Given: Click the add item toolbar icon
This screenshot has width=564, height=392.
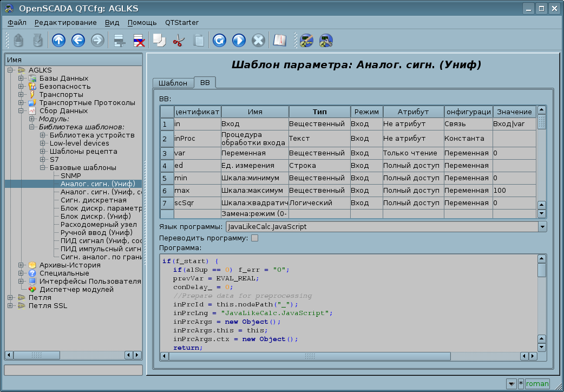Looking at the screenshot, I should (119, 41).
